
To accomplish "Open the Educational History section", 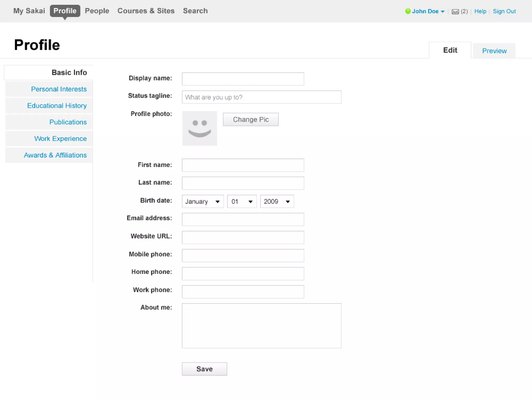I will point(57,106).
